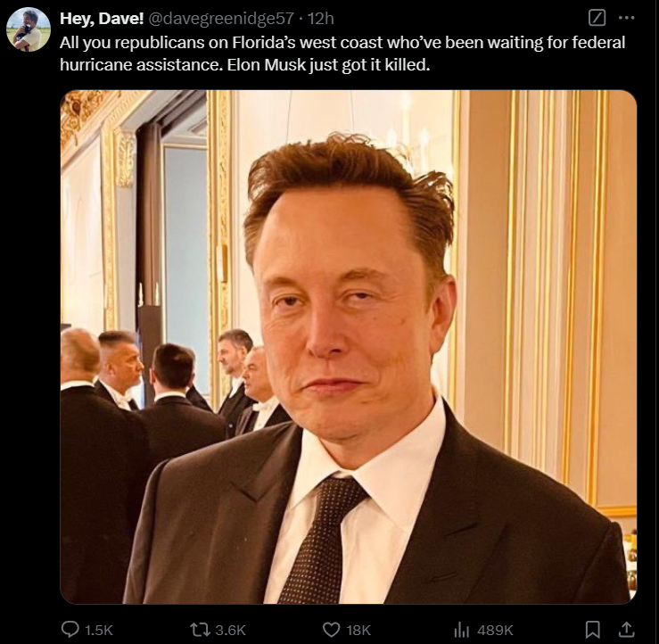Open the display name Hey, Dave!
The height and width of the screenshot is (644, 659).
coord(103,19)
